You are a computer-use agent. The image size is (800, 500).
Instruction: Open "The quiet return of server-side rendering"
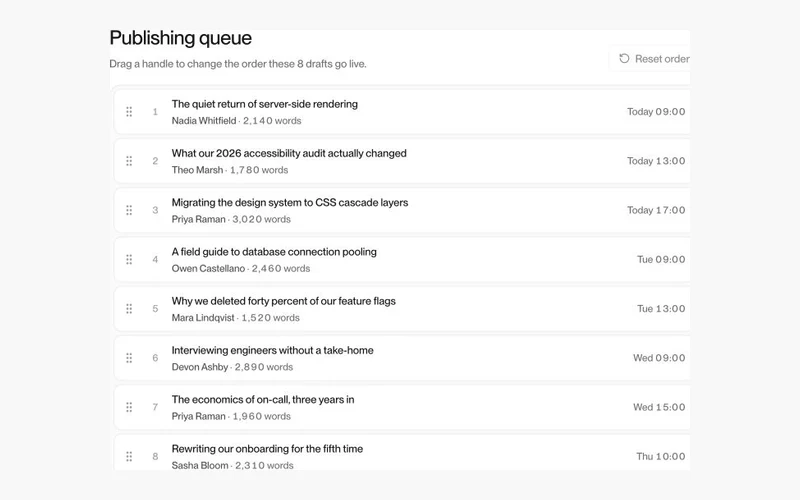coord(264,104)
